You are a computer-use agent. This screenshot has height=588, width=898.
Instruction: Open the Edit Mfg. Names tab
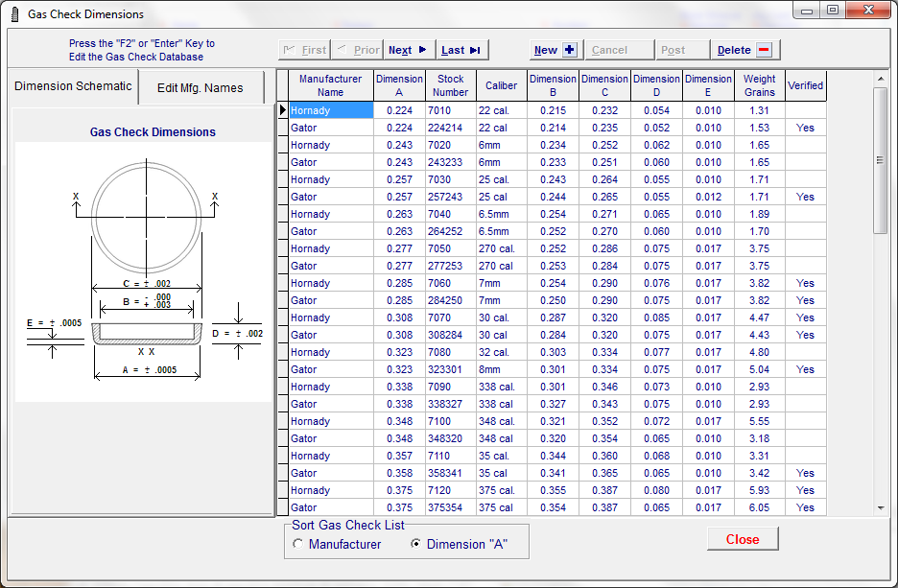tap(200, 88)
